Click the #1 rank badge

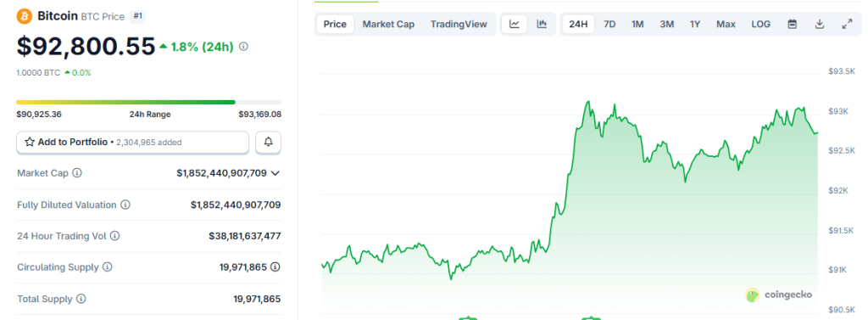[x=138, y=16]
